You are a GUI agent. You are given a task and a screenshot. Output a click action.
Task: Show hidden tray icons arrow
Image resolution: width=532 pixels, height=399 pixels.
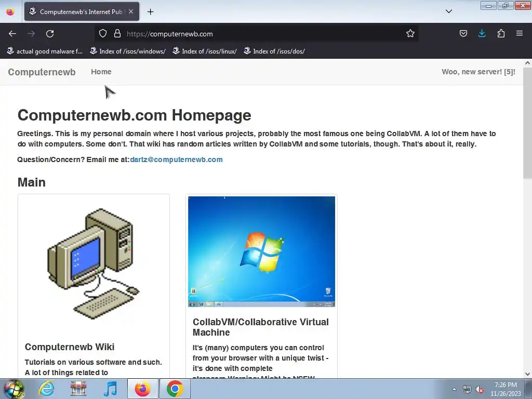tap(454, 390)
